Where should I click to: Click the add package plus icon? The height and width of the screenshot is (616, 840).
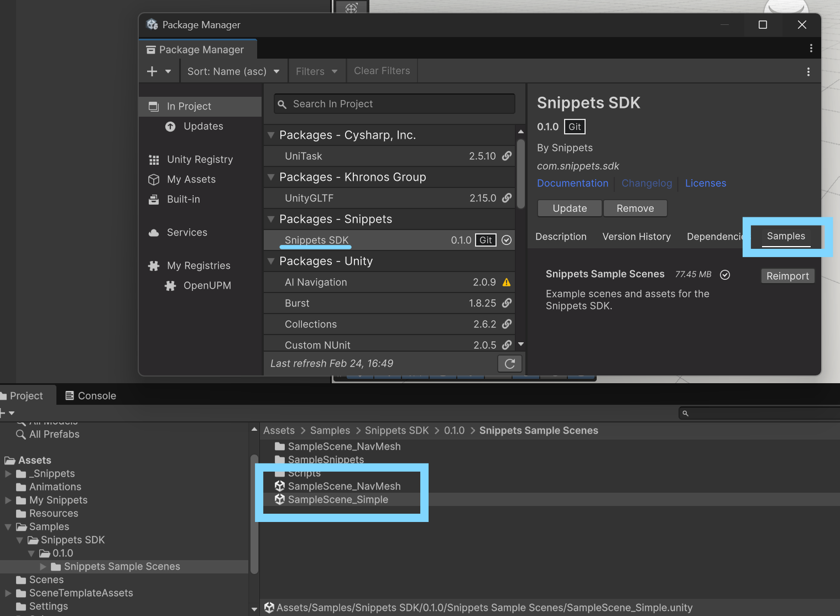tap(152, 71)
